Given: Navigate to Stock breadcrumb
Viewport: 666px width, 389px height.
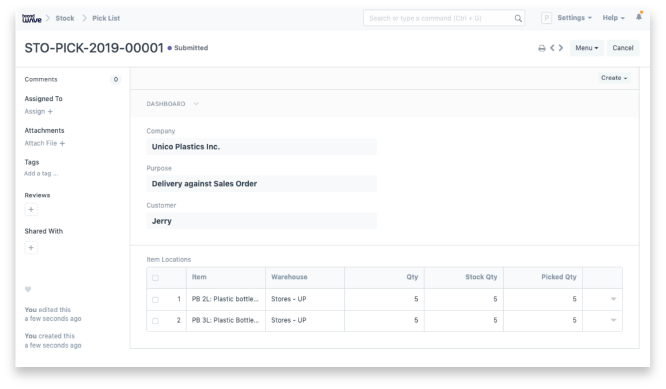Looking at the screenshot, I should pyautogui.click(x=65, y=18).
